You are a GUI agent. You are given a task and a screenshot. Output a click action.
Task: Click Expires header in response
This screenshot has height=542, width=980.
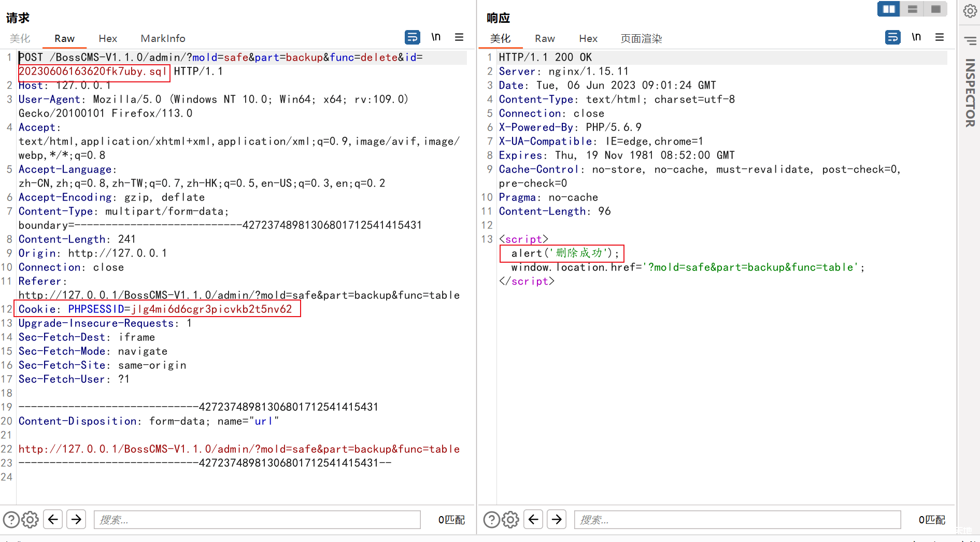click(617, 155)
